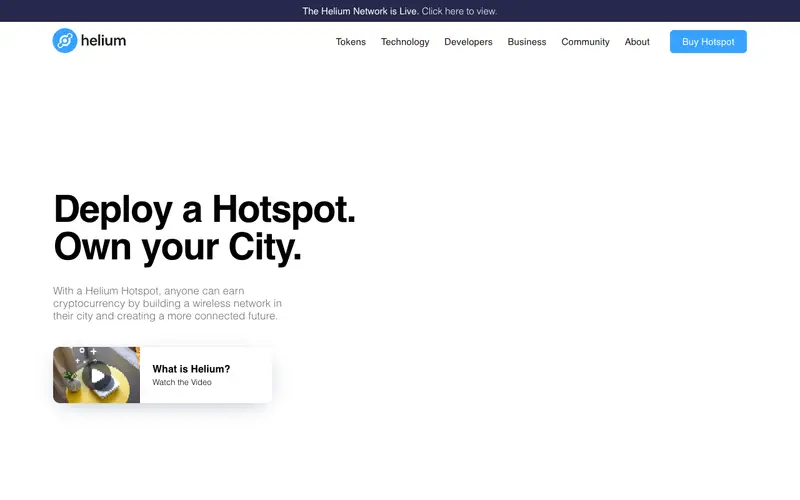Click the helium wordmark text
The height and width of the screenshot is (500, 800).
pyautogui.click(x=104, y=40)
